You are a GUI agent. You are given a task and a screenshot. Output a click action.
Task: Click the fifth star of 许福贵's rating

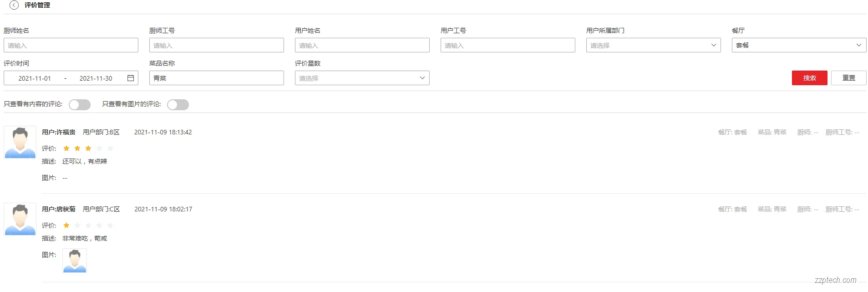[x=110, y=149]
